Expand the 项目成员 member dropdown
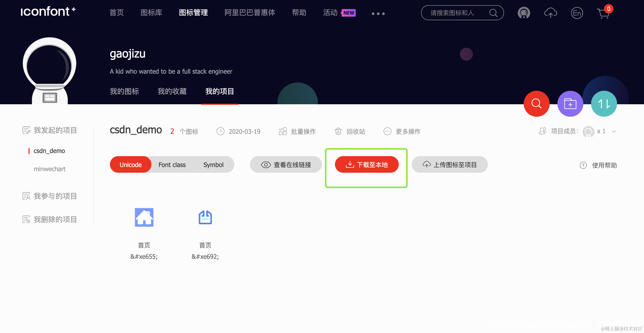This screenshot has height=333, width=644. click(614, 131)
